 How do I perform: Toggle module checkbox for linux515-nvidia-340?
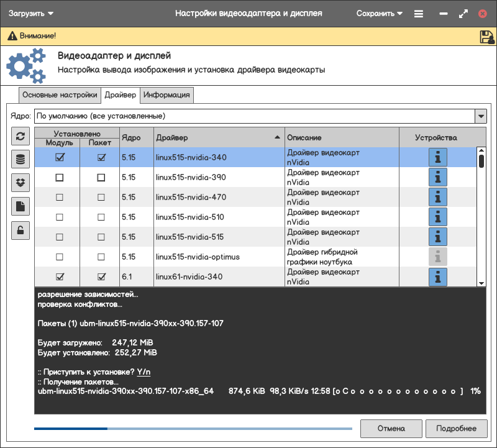(60, 158)
